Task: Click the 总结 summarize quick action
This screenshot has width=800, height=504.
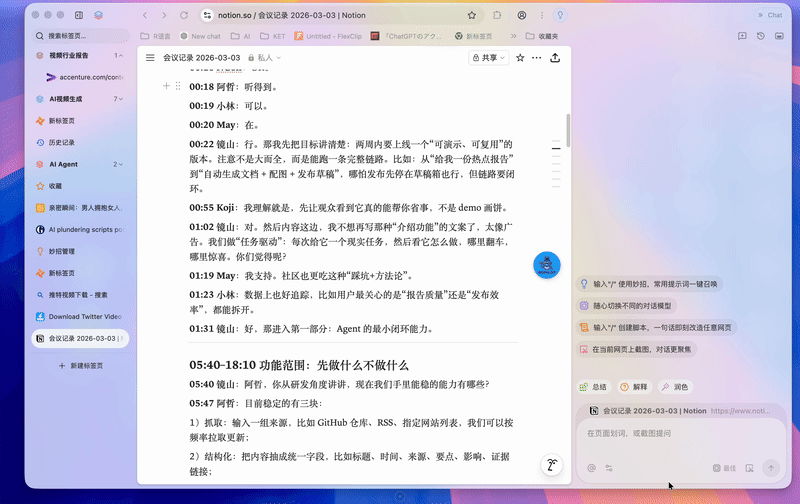Action: 594,387
